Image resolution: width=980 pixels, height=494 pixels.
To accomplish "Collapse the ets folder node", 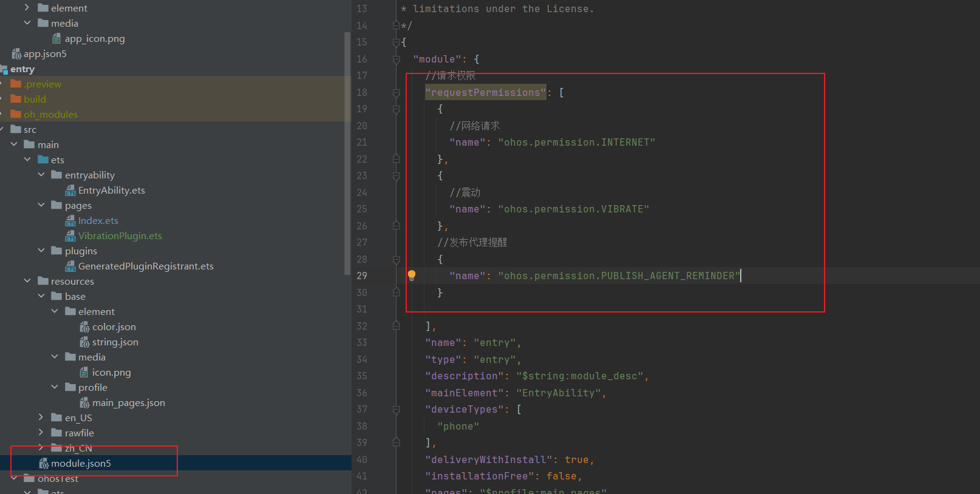I will [x=27, y=160].
